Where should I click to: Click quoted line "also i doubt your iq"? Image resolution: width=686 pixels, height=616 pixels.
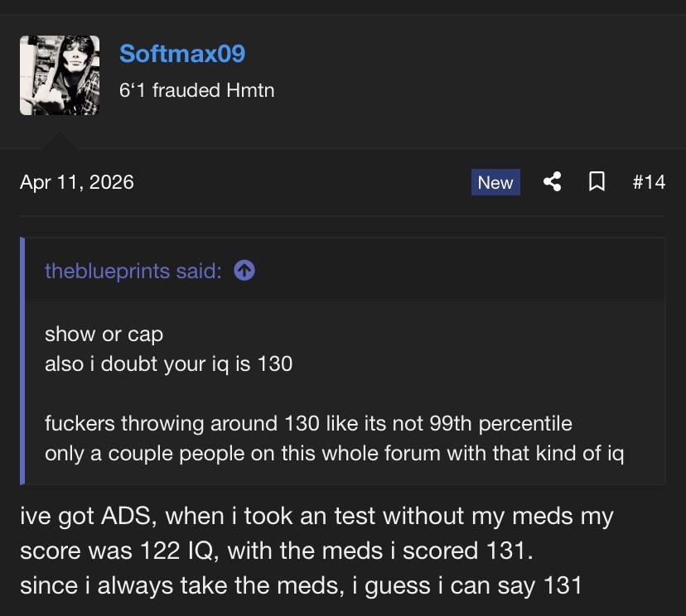coord(168,363)
